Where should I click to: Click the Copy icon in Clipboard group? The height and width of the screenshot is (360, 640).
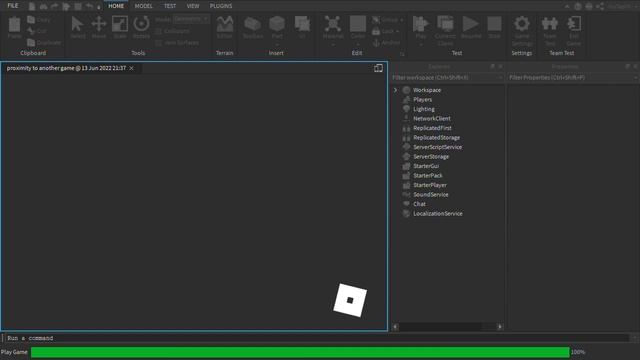pos(31,19)
